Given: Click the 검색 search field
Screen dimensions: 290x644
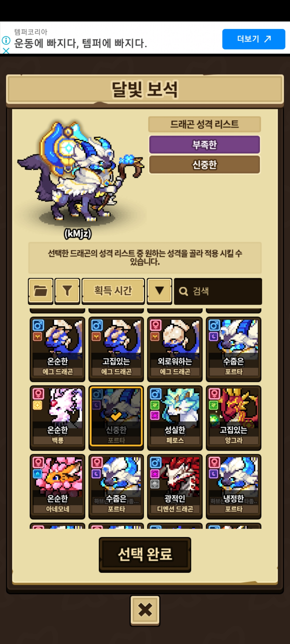Looking at the screenshot, I should click(218, 291).
